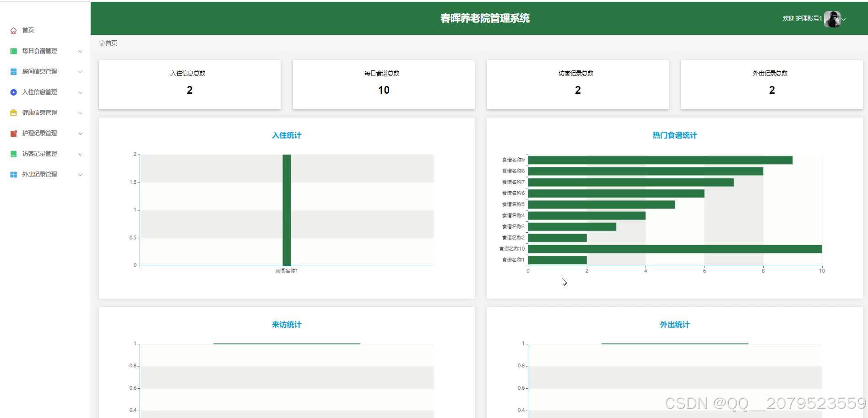Open the user account dropdown next to 护理账号1
Image resolution: width=868 pixels, height=418 pixels.
pyautogui.click(x=844, y=19)
